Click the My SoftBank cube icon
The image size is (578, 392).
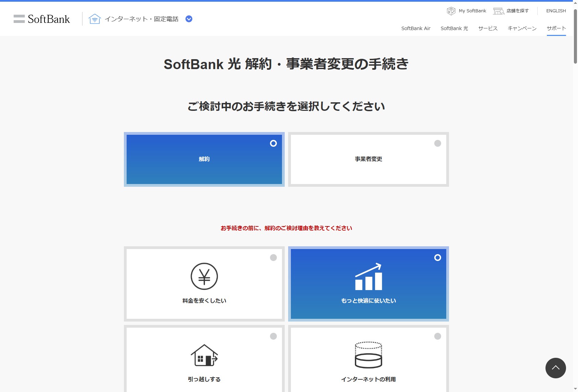451,11
